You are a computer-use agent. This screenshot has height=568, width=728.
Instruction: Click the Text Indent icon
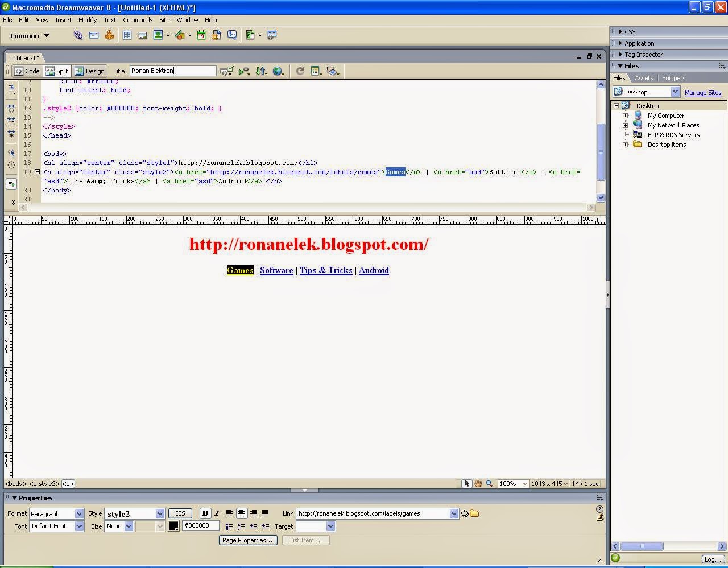point(266,526)
